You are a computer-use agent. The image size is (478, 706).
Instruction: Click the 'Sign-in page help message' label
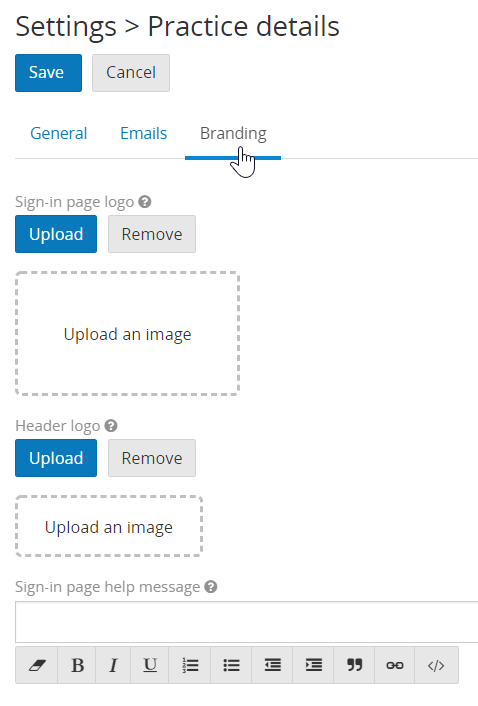point(108,587)
